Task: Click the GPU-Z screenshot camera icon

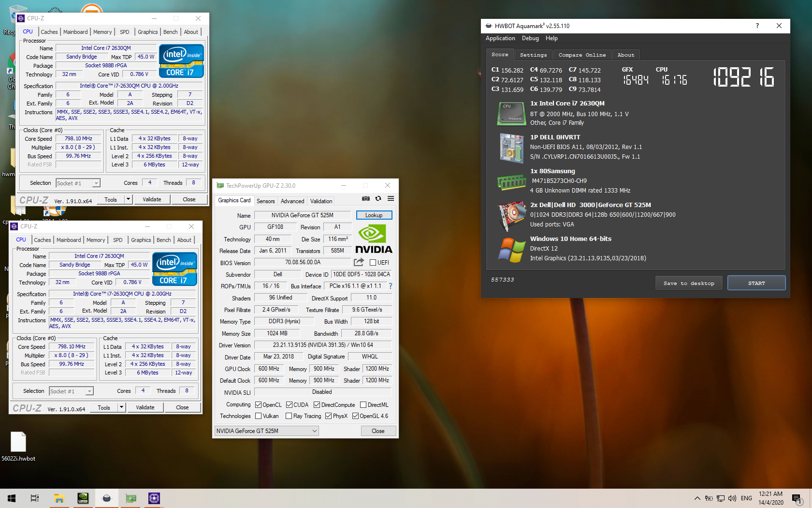Action: tap(366, 199)
